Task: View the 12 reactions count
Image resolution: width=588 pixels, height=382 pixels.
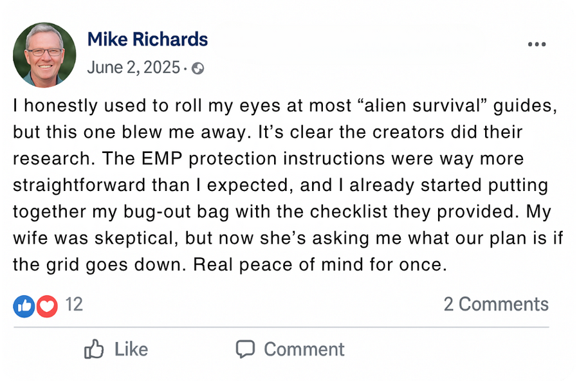Action: pos(74,304)
